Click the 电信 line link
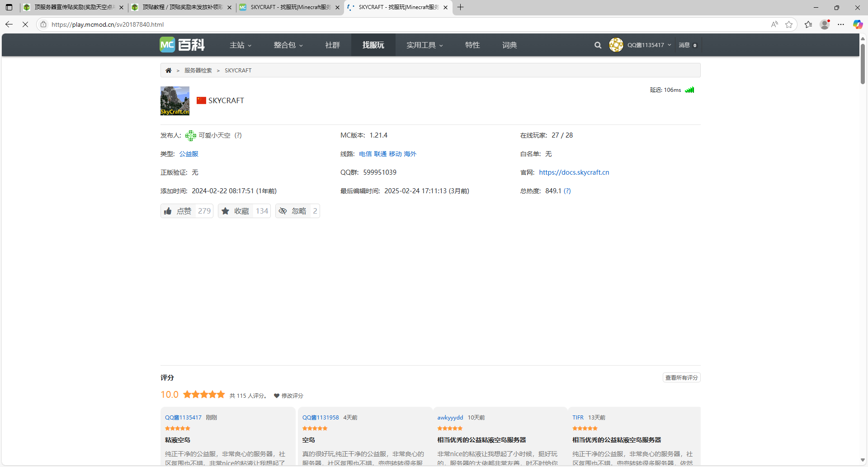The image size is (868, 467). click(x=365, y=154)
